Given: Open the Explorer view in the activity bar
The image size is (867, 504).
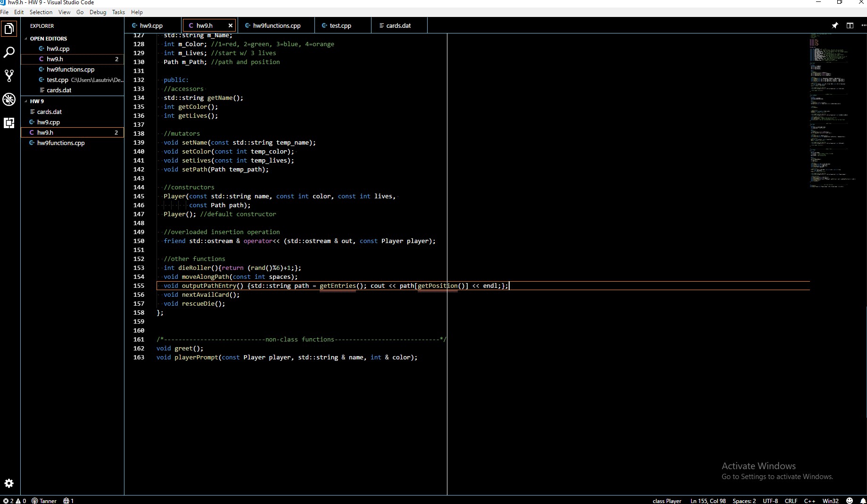Looking at the screenshot, I should click(x=9, y=29).
